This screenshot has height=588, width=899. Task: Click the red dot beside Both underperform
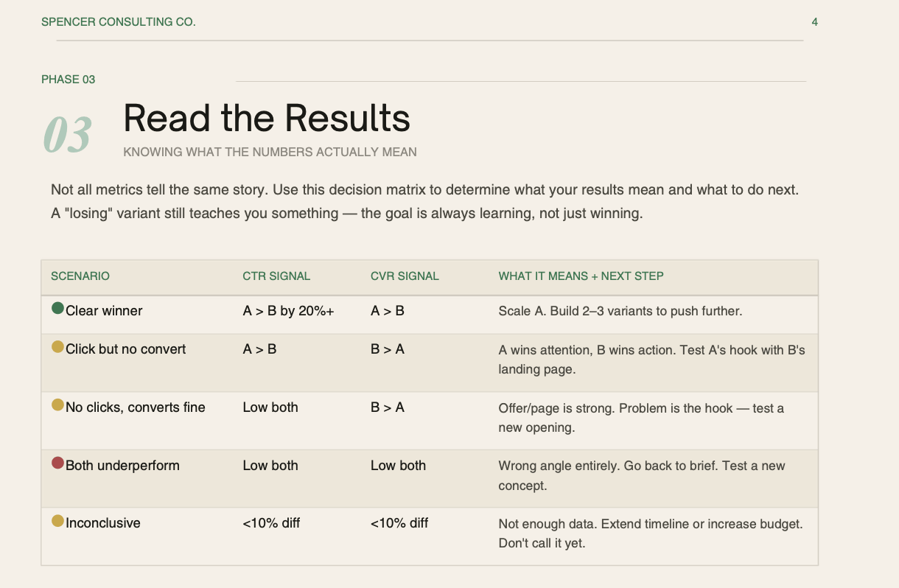click(x=57, y=463)
